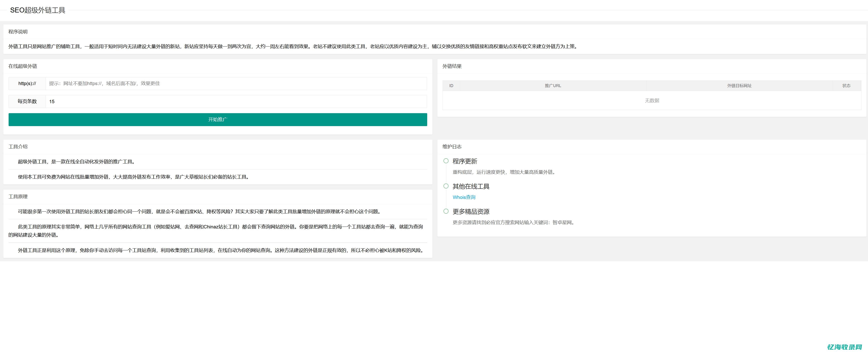Click the 外链结果 panel heading
868x352 pixels.
point(452,66)
